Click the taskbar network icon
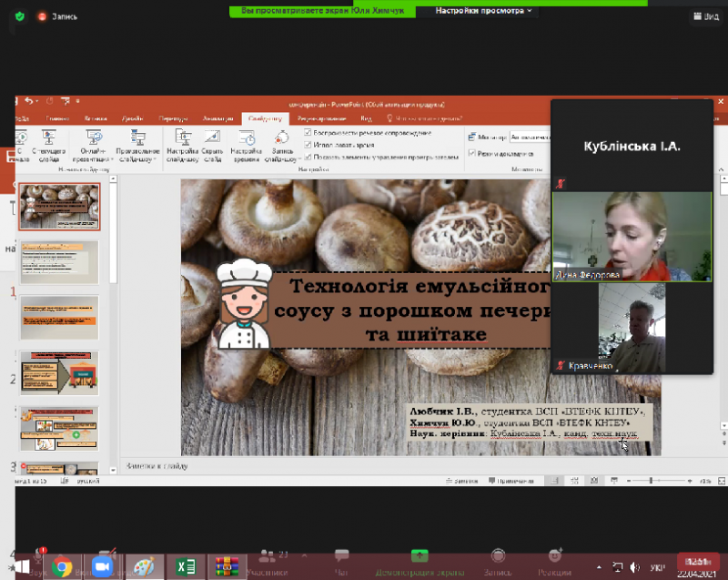 pyautogui.click(x=618, y=567)
